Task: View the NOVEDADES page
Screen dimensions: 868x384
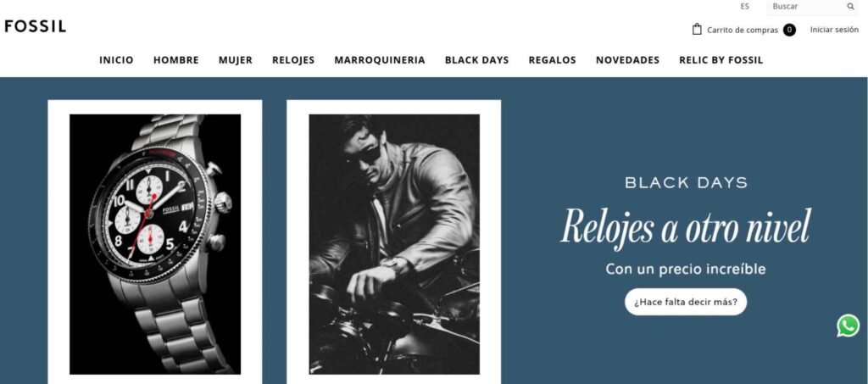Action: [x=628, y=60]
